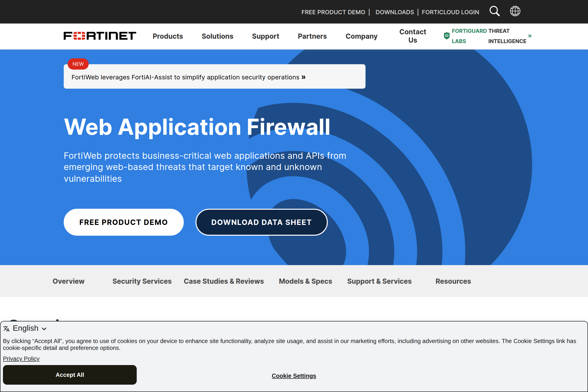
Task: Go to the Resources tab
Action: tap(453, 281)
